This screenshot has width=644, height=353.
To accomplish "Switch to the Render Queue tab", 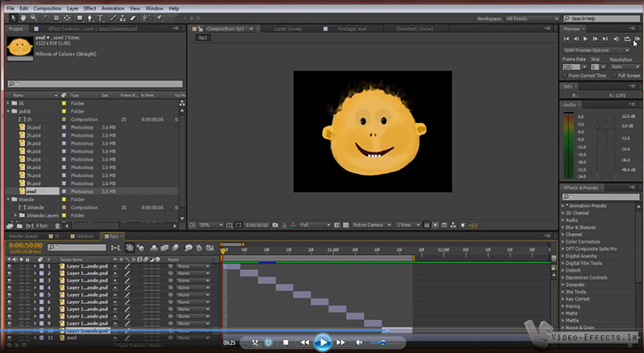I will click(23, 236).
